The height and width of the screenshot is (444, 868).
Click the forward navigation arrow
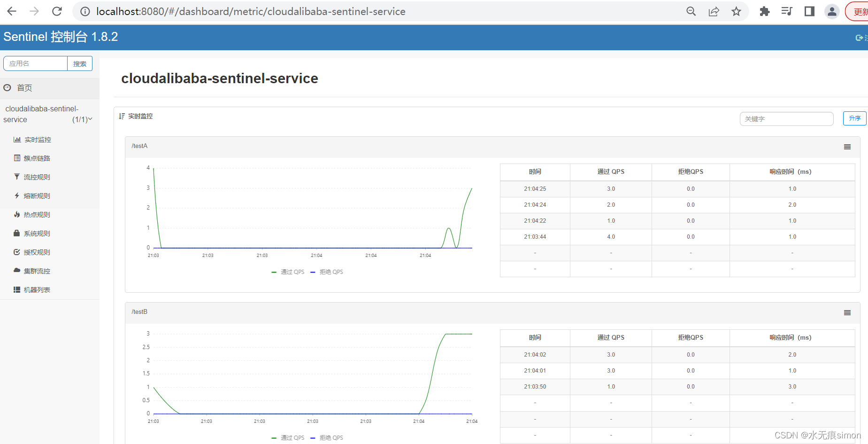[34, 11]
